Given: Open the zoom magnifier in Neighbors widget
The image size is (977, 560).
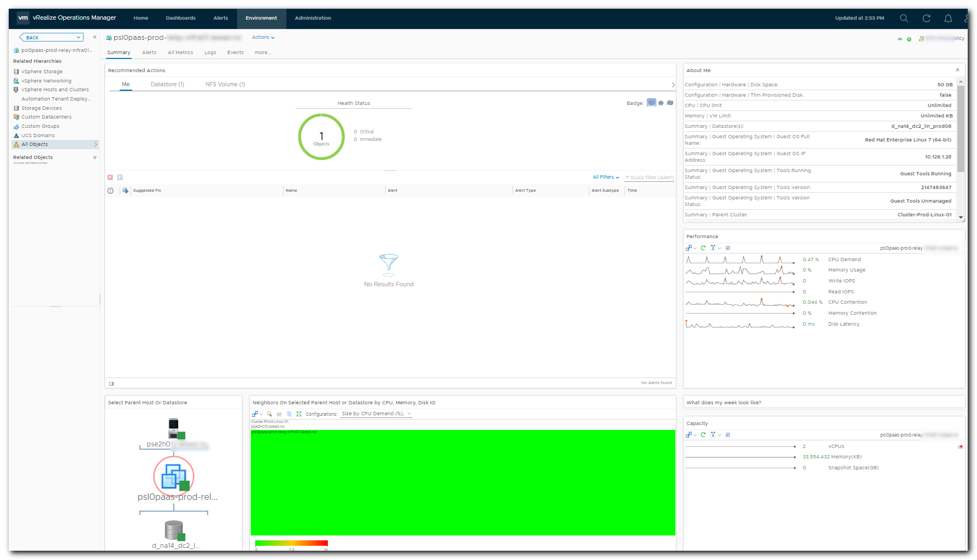Looking at the screenshot, I should pyautogui.click(x=269, y=414).
